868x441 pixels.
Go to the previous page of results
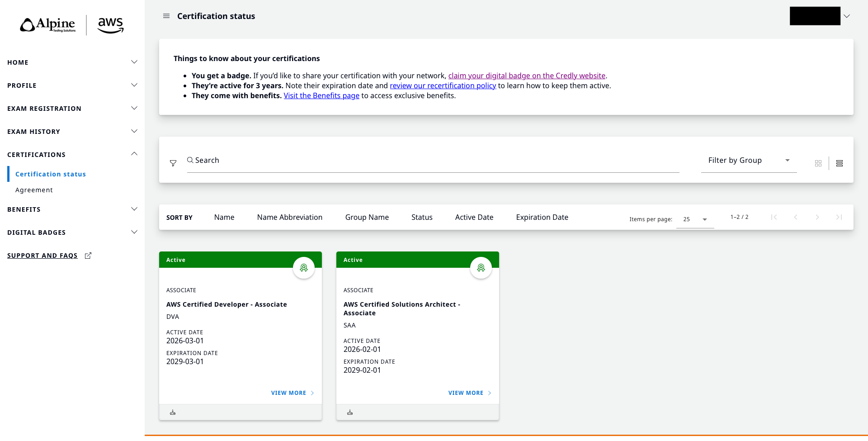click(x=796, y=217)
